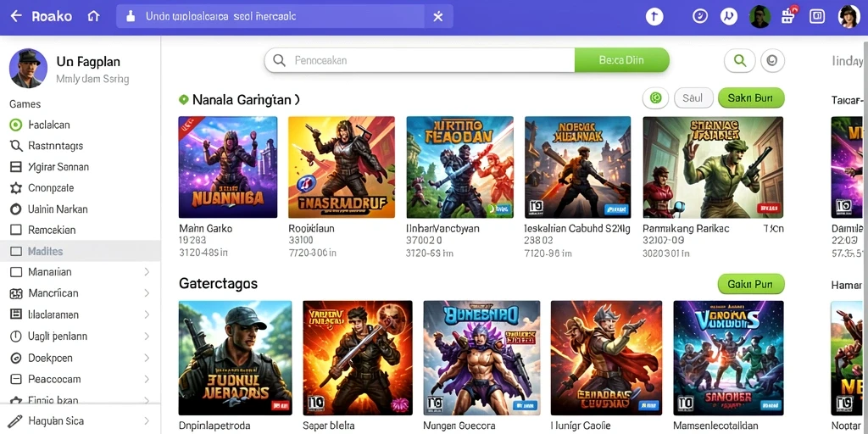
Task: Click the Rastnntagıs search icon
Action: (16, 146)
